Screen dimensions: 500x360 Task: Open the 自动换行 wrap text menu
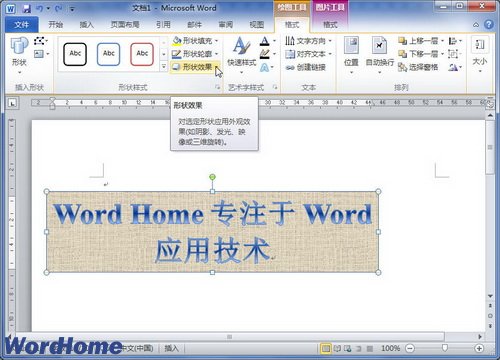pos(379,55)
